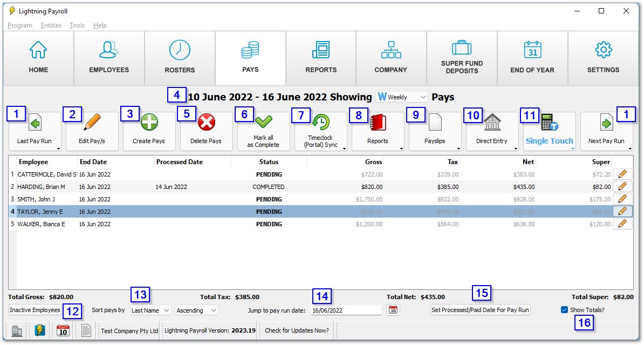Select the row CATTERMOLE, David S
This screenshot has height=345, width=644.
[320, 174]
